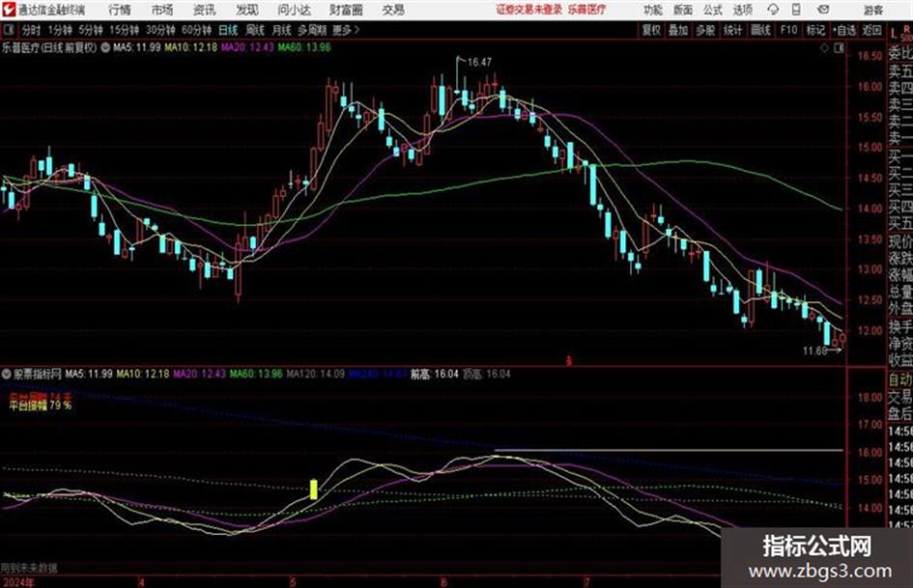Viewport: 913px width, 588px height.
Task: Open the 问小达 menu
Action: 294,10
